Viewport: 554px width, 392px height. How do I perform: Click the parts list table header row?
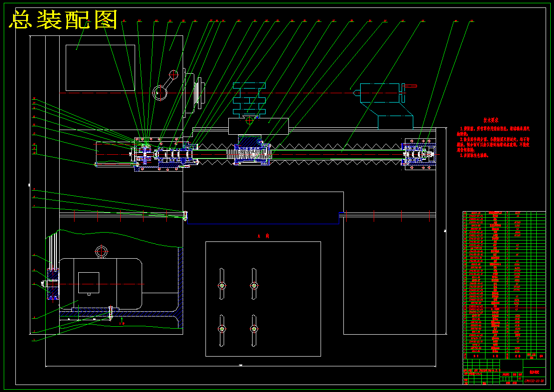504,355
